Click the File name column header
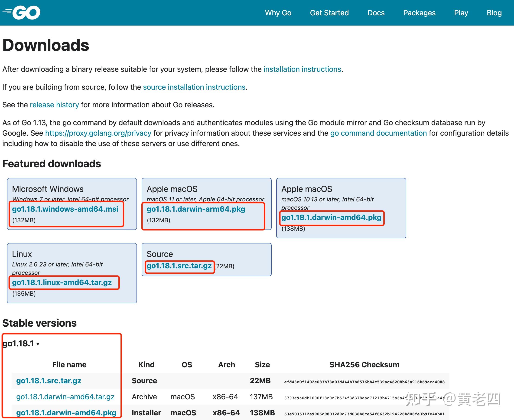 (69, 365)
